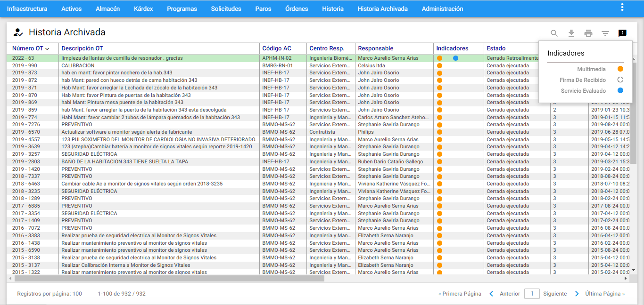Click order number '2019 - 873'
The height and width of the screenshot is (305, 644).
tap(25, 73)
